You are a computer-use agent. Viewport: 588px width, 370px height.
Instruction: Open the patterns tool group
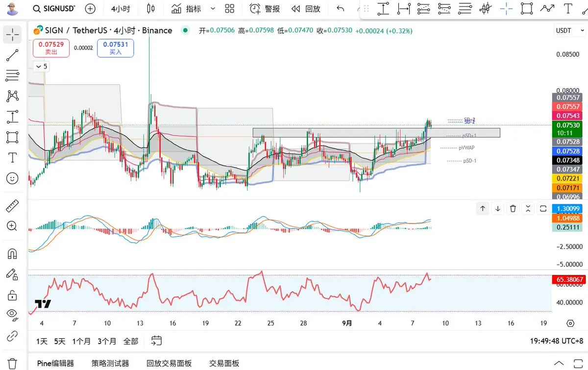(x=13, y=96)
